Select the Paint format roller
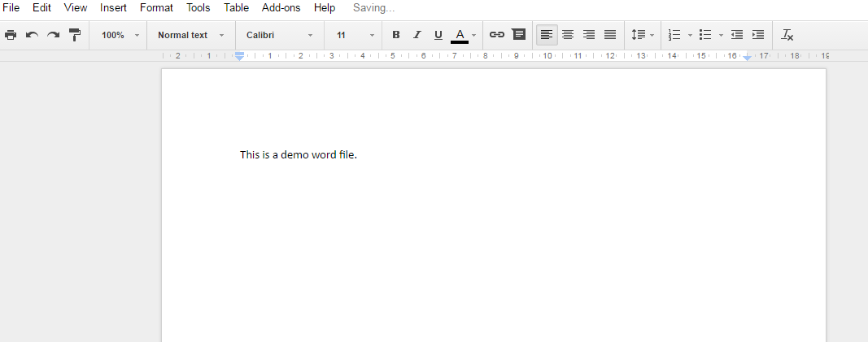 [x=75, y=35]
